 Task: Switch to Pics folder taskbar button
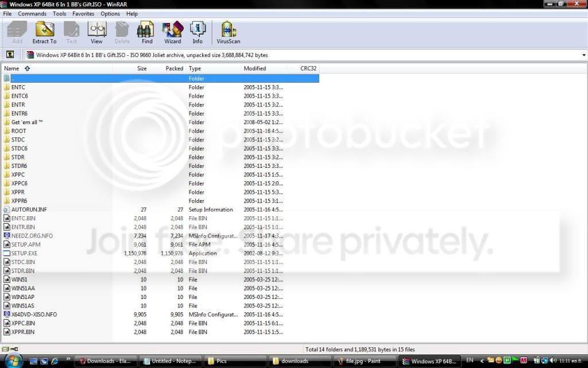click(x=235, y=361)
